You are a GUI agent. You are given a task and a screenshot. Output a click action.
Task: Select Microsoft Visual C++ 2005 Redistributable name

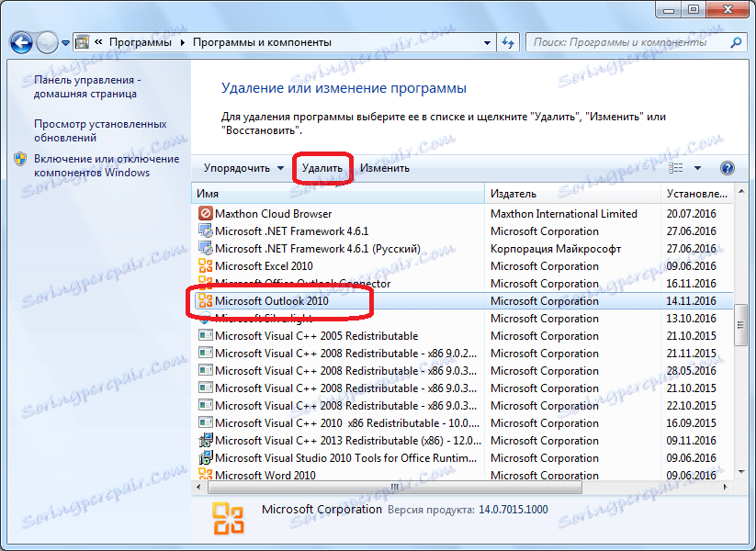(x=316, y=336)
